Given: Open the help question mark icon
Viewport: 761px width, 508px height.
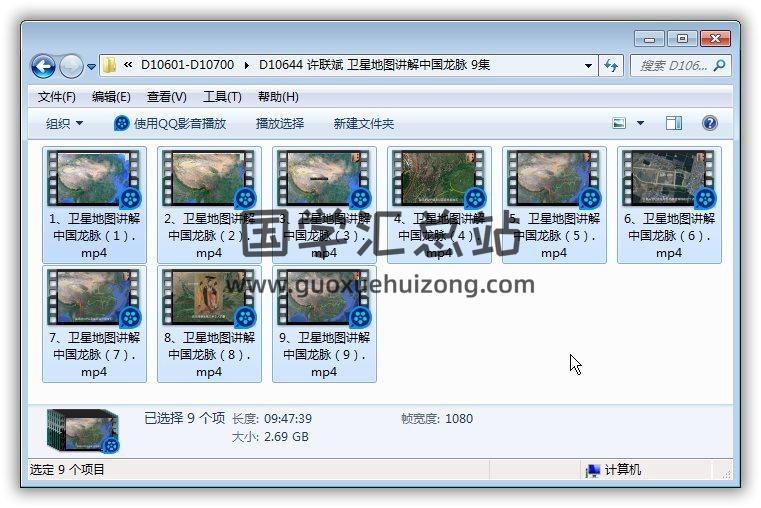Looking at the screenshot, I should click(709, 123).
